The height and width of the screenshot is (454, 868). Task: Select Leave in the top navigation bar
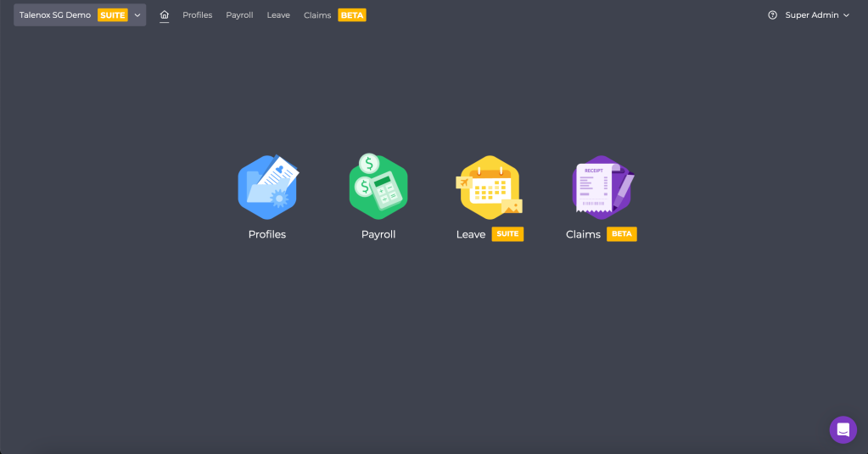click(278, 15)
